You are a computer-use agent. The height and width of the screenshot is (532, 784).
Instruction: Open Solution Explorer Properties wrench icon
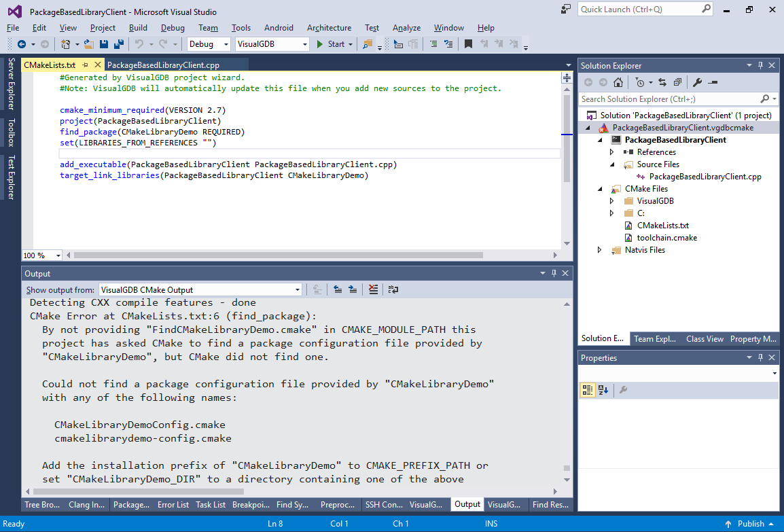tap(697, 82)
